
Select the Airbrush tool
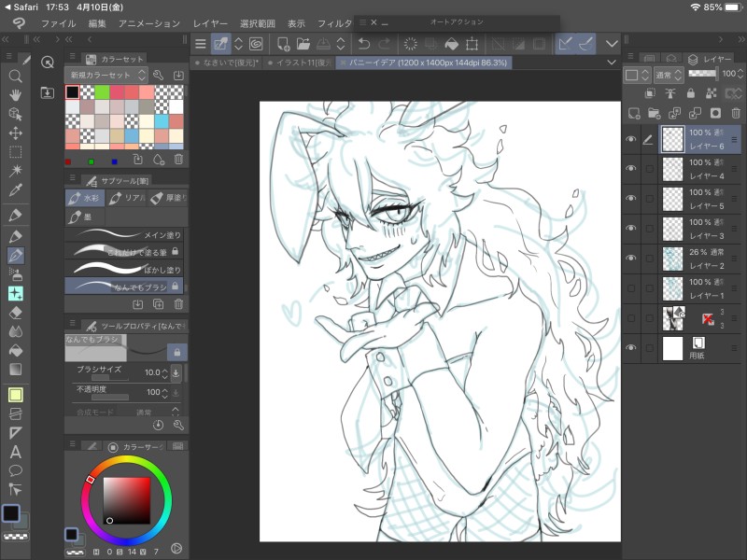point(15,274)
